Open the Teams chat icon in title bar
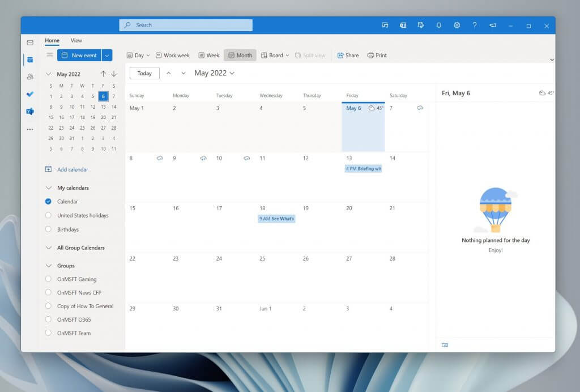580x392 pixels. pos(385,25)
